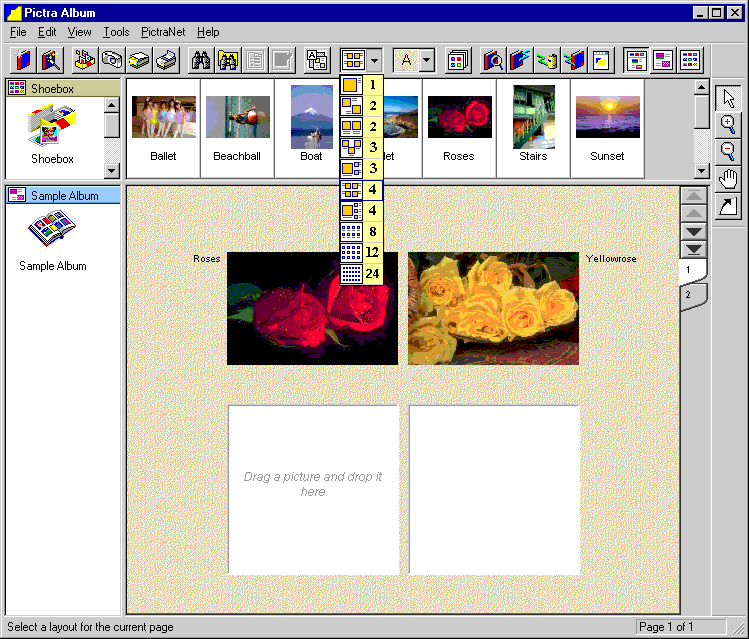The height and width of the screenshot is (639, 749).
Task: Open the File menu
Action: 18,32
